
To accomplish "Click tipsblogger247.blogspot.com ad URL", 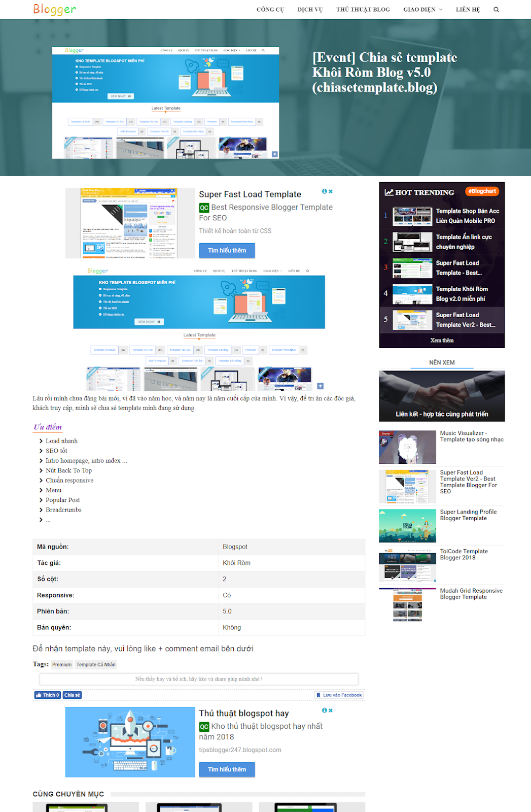I will coord(240,750).
